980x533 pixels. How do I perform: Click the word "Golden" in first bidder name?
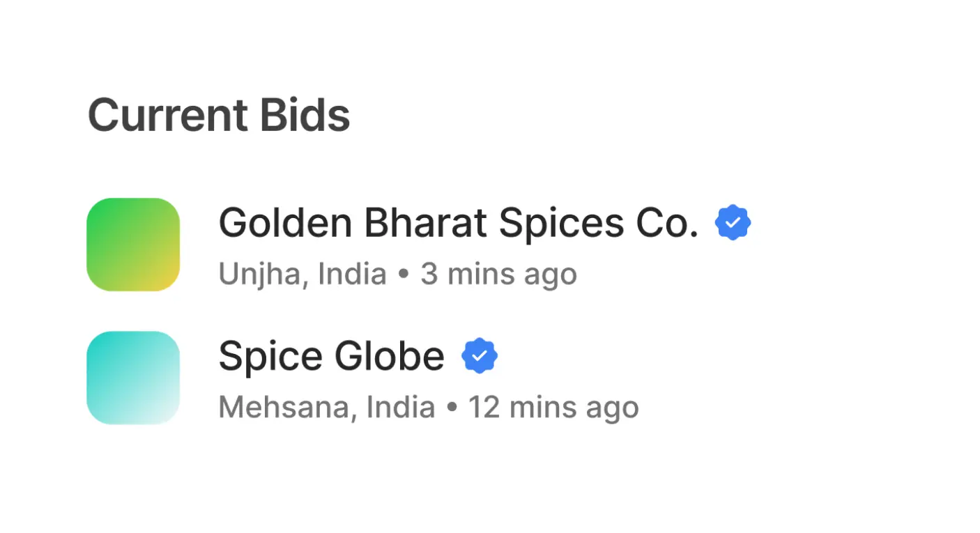pos(285,223)
